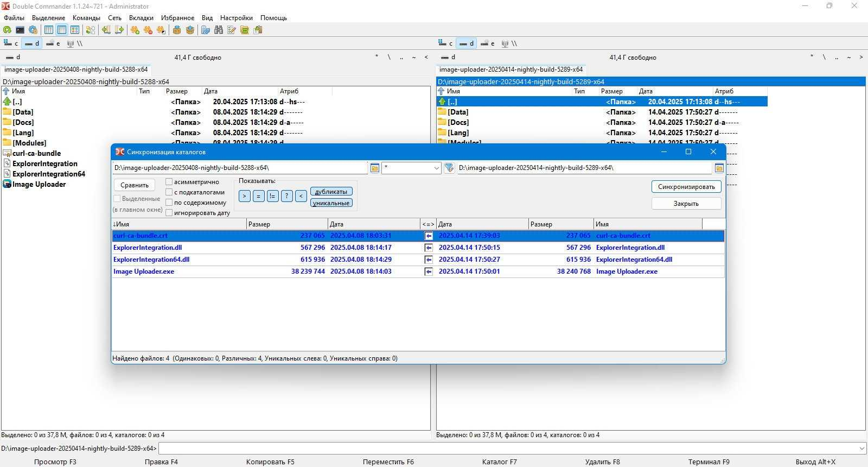Check the 'с подкаталогами' option
This screenshot has width=868, height=467.
click(169, 192)
